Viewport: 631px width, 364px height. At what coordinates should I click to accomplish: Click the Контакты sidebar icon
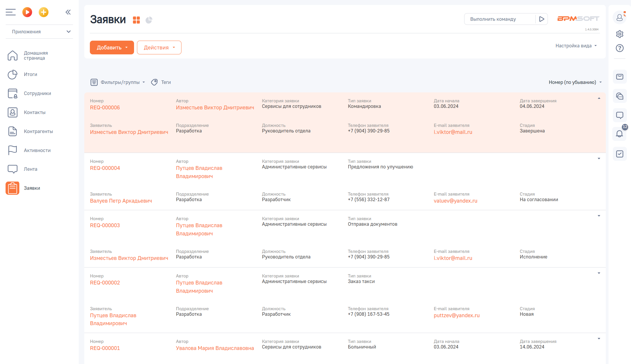coord(13,113)
